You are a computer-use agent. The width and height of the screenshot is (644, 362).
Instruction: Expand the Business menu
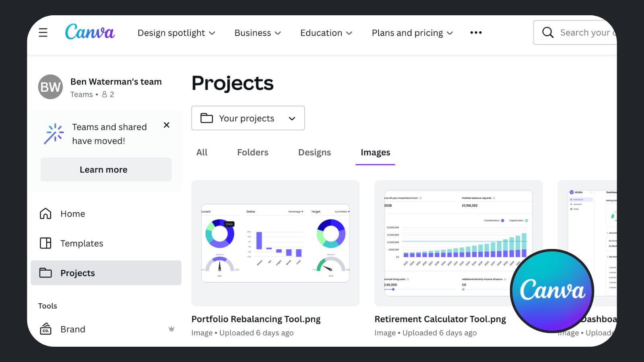coord(258,33)
